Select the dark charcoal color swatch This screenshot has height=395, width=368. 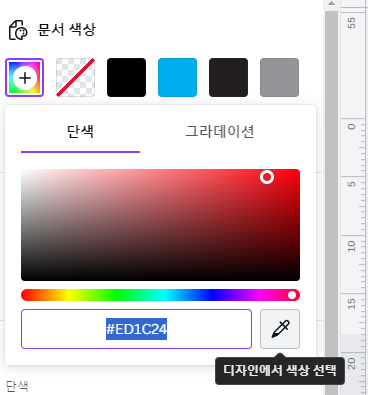(x=228, y=78)
